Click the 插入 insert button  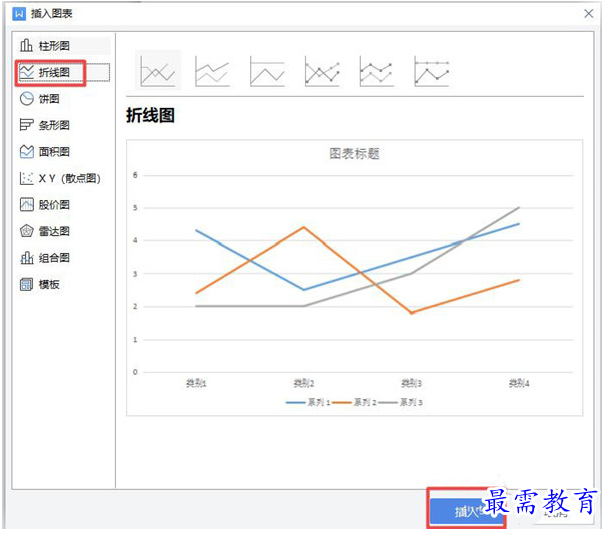pyautogui.click(x=466, y=511)
